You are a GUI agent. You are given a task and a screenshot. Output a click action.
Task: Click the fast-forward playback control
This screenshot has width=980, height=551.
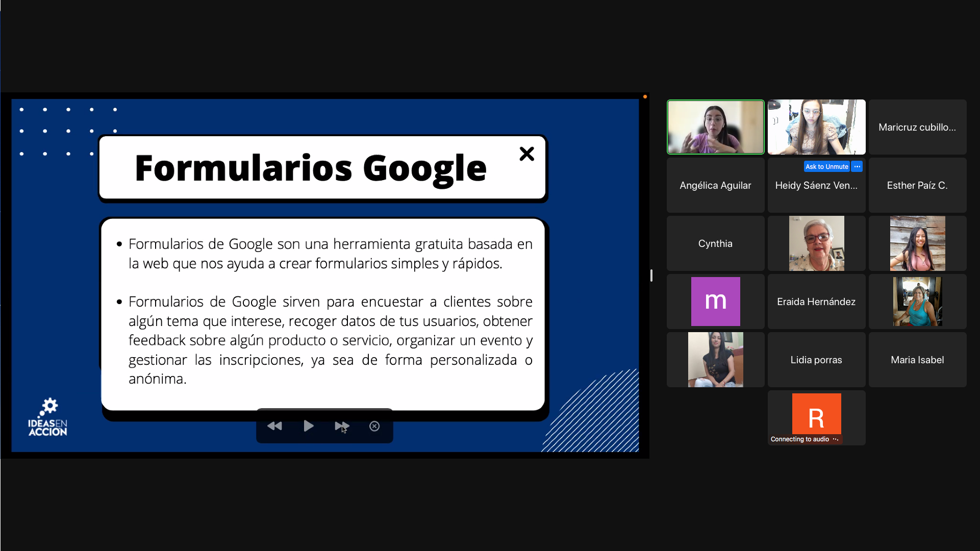click(342, 426)
